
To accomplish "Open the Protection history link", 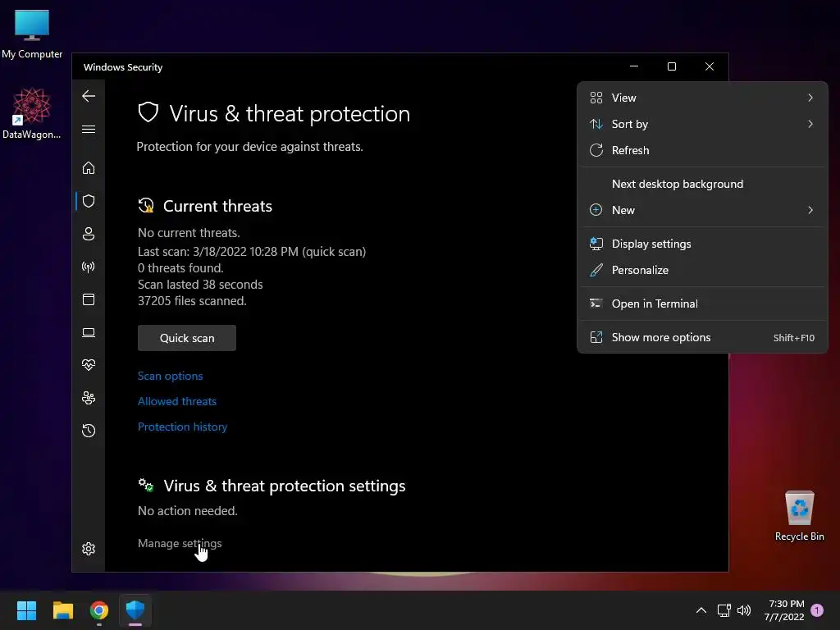I will coord(183,427).
